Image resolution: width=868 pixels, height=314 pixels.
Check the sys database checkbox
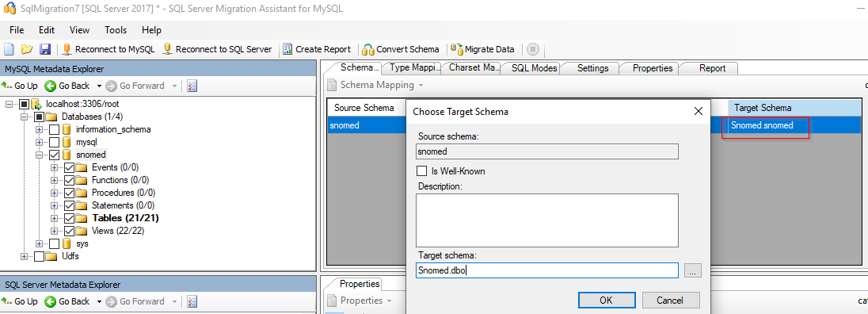point(54,243)
